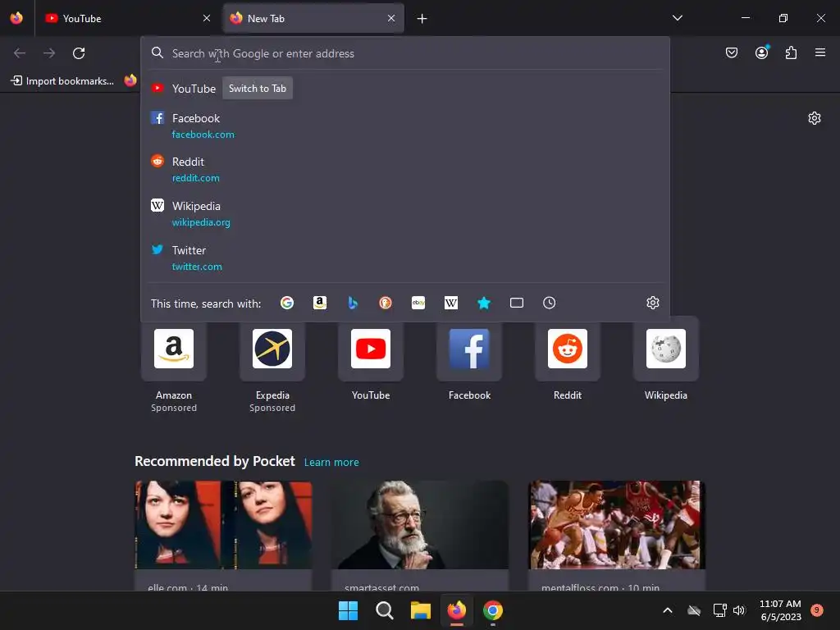Open the smartasset.com Pocket story card
This screenshot has width=840, height=630.
pos(420,536)
